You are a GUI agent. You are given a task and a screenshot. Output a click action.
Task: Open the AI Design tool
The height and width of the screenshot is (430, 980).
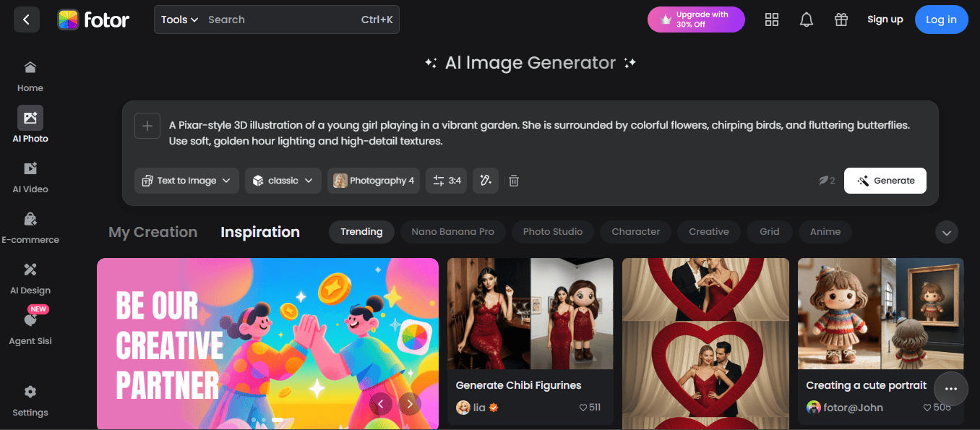point(30,270)
